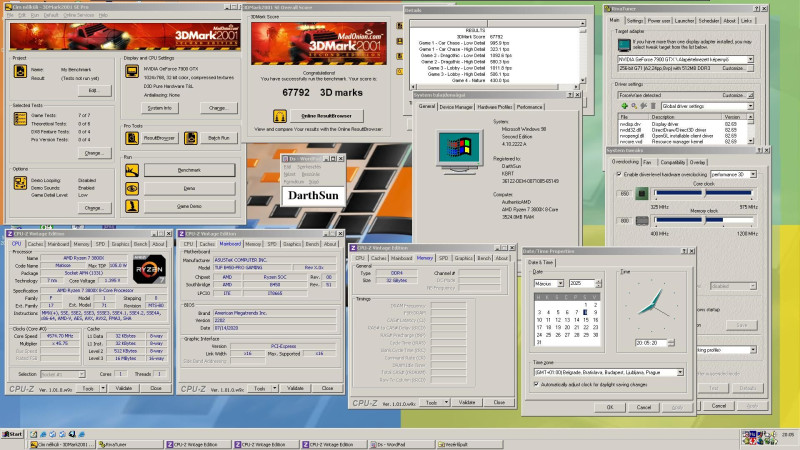The width and height of the screenshot is (800, 450).
Task: Open Online Services menu in 3DMark2001
Action: 79,15
